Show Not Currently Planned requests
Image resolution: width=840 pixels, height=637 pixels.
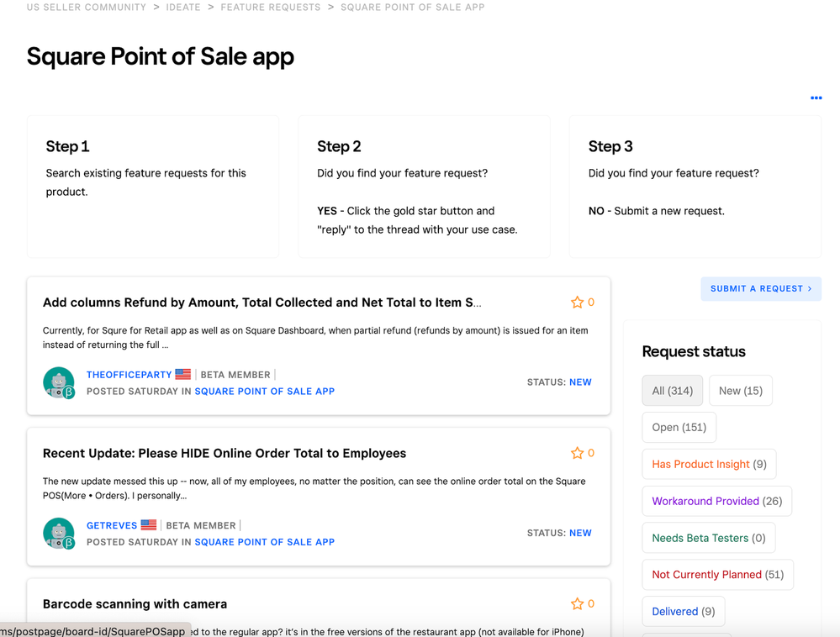(x=717, y=575)
